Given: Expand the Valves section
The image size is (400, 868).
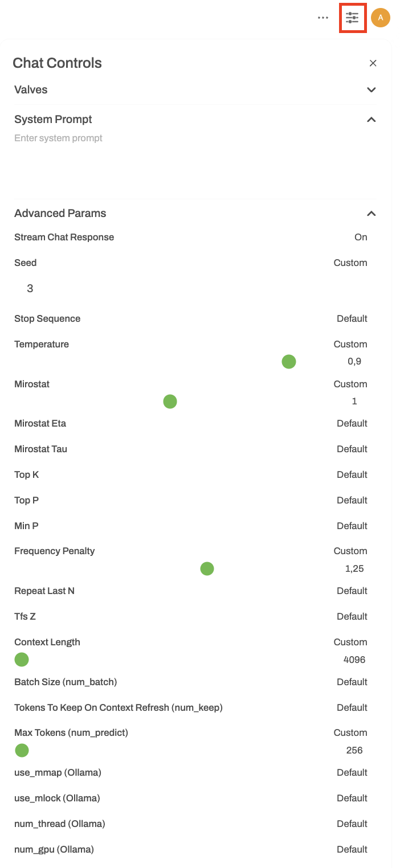Looking at the screenshot, I should (372, 90).
